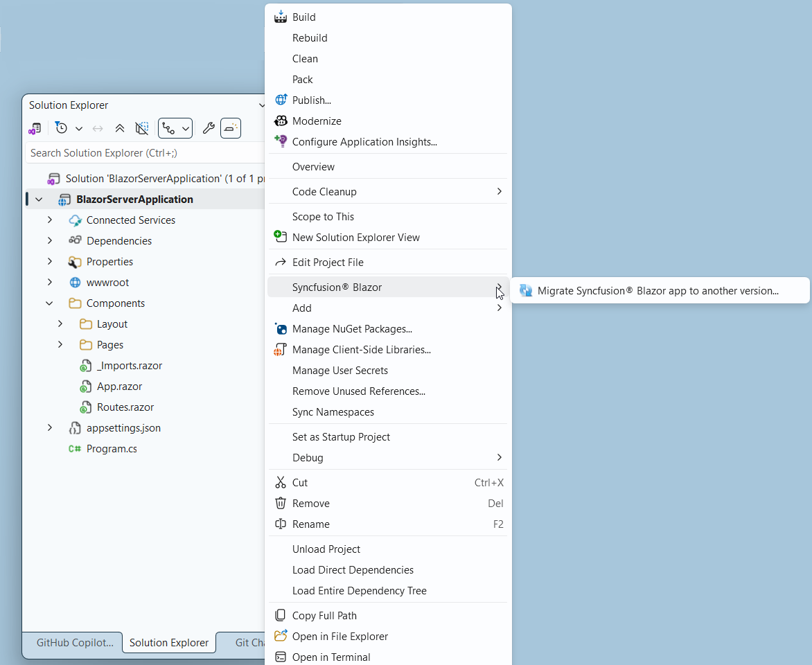
Task: Click the Open in Terminal icon
Action: [x=281, y=657]
